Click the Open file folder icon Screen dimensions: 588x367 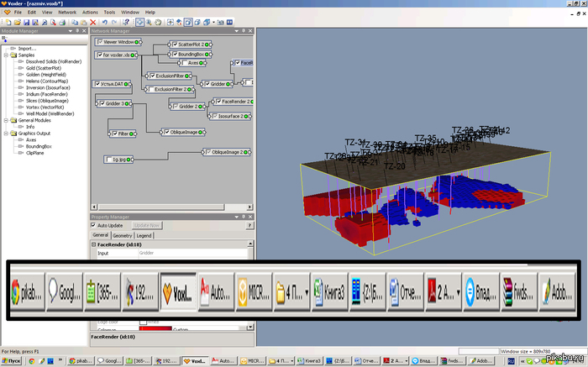tap(17, 22)
